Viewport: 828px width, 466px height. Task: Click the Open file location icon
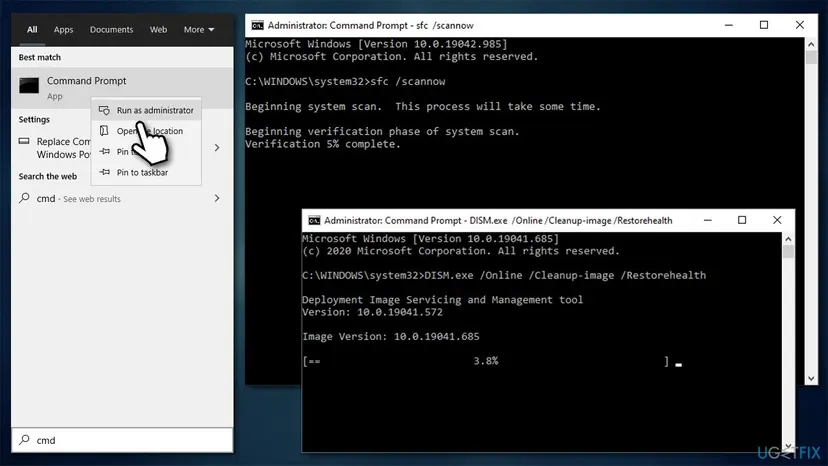(105, 131)
